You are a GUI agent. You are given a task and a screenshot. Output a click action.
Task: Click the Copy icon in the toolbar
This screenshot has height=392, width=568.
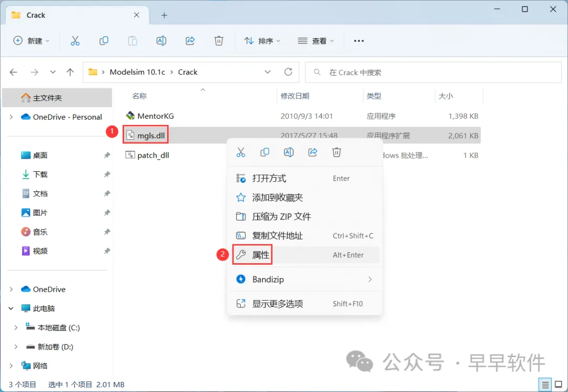tap(104, 41)
